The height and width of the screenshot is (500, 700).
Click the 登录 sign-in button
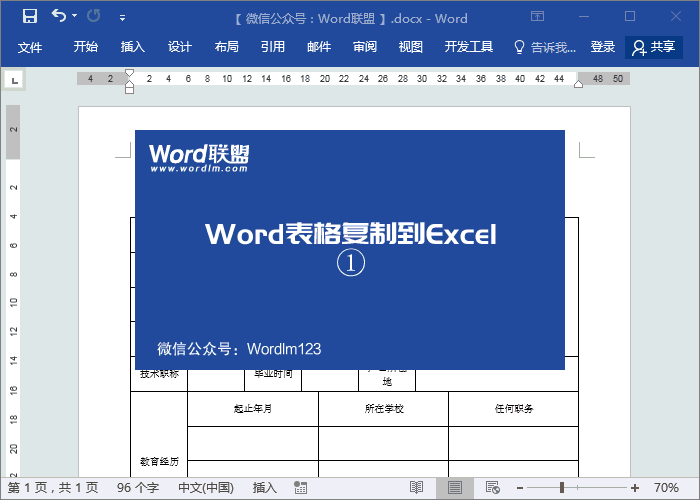click(603, 47)
